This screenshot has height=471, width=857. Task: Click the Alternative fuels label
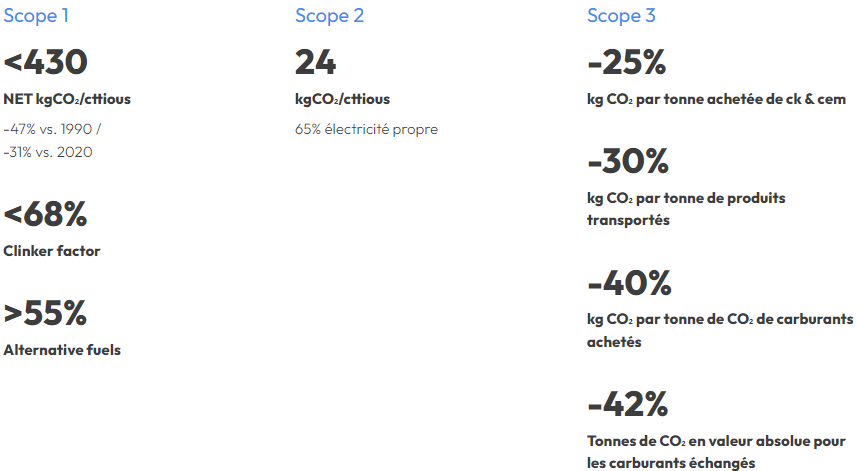pyautogui.click(x=62, y=350)
